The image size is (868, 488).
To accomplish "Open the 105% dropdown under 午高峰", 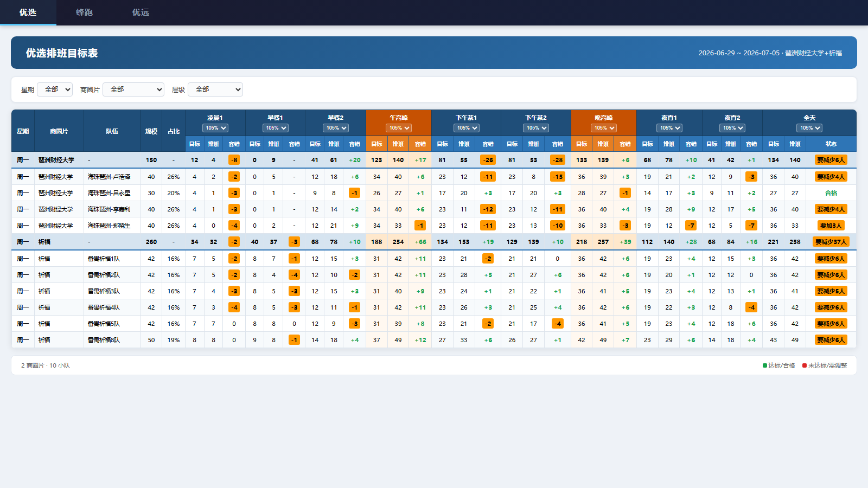I will (x=399, y=128).
